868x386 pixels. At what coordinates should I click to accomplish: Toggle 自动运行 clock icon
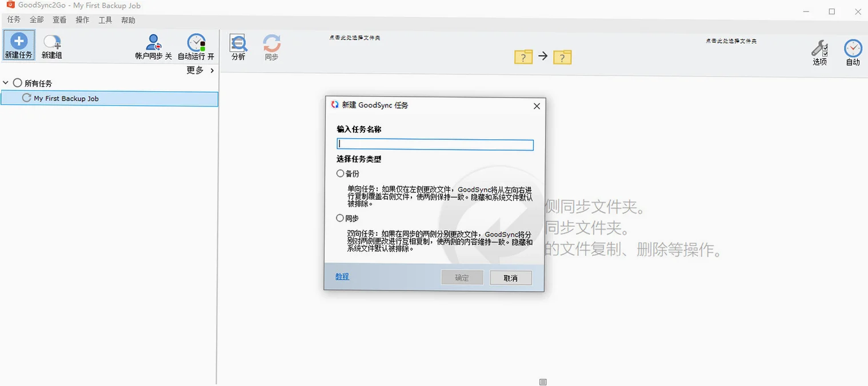(197, 42)
